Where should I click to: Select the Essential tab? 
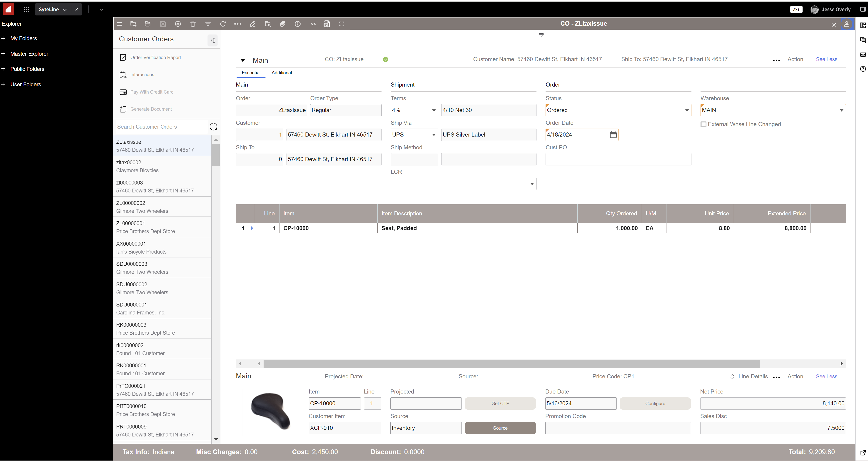click(x=251, y=73)
